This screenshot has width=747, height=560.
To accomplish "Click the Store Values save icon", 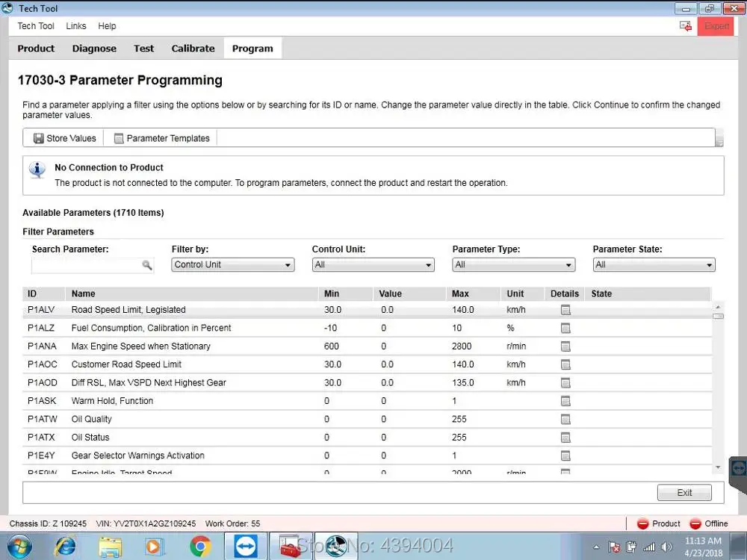I will 39,138.
